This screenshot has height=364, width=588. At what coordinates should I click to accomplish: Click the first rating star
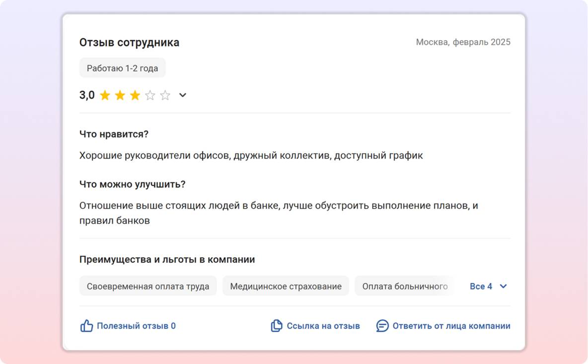105,95
